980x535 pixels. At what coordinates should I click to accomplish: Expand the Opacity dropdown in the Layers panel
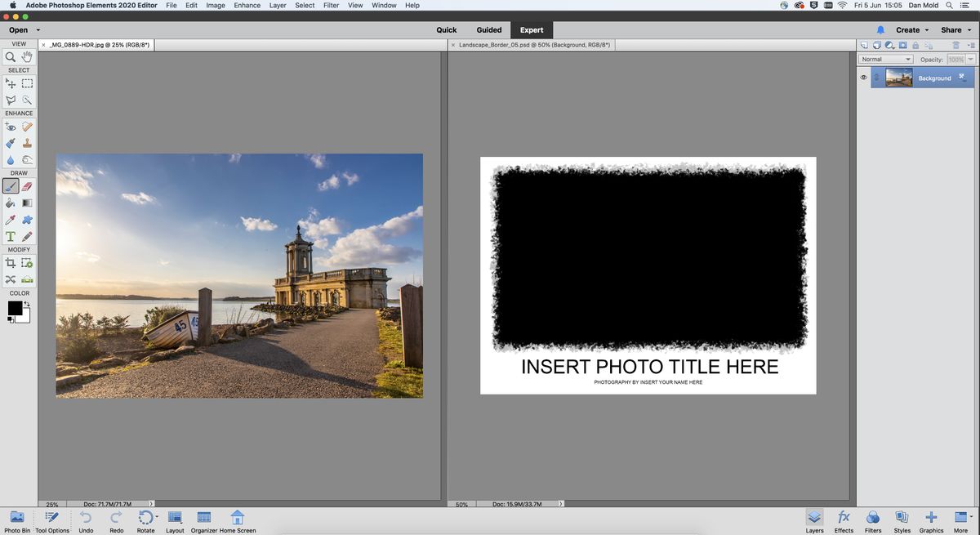click(969, 59)
